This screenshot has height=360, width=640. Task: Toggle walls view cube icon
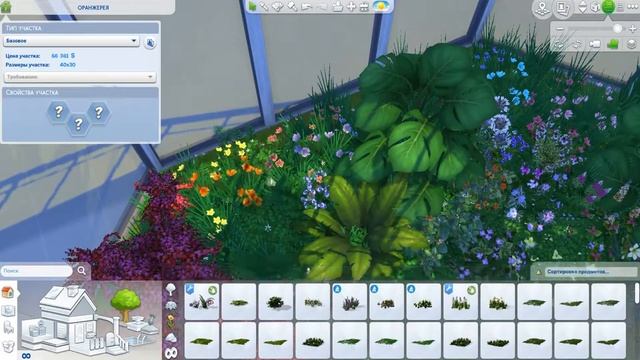595,7
